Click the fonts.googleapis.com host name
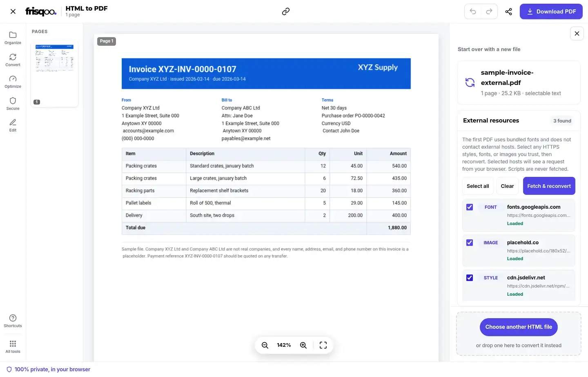The width and height of the screenshot is (588, 377). (x=534, y=207)
